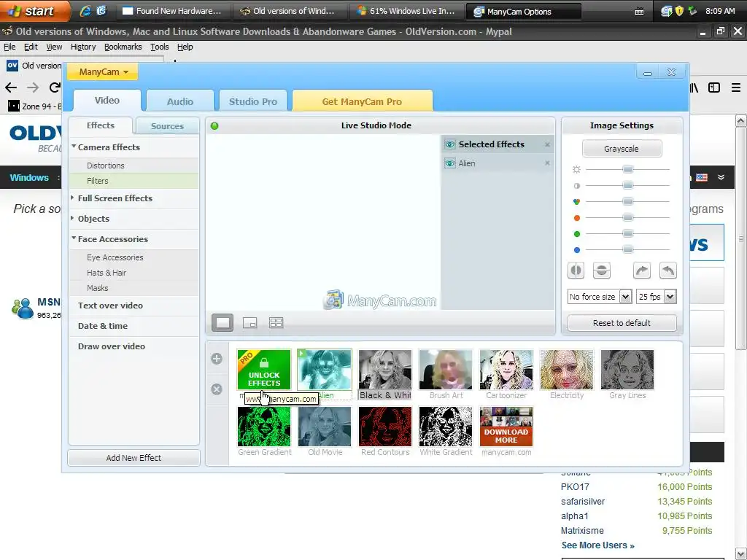Switch to the Sources tab

[x=167, y=125]
